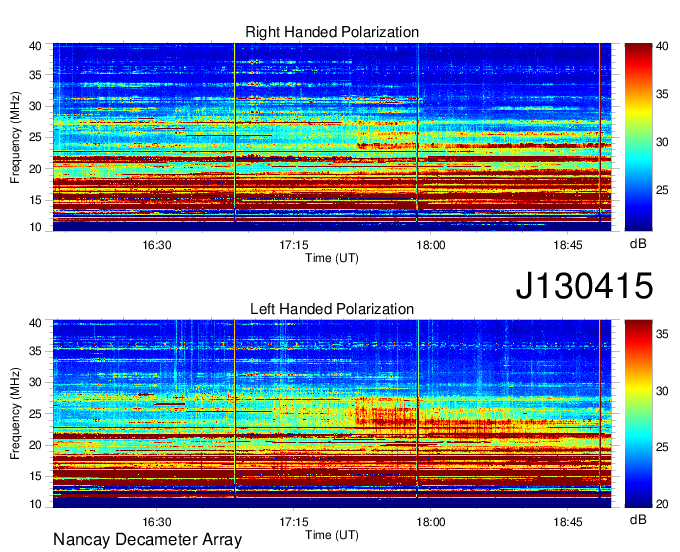The width and height of the screenshot is (680, 552).
Task: Click the 35 MHz tick on top plot axis
Action: point(36,75)
